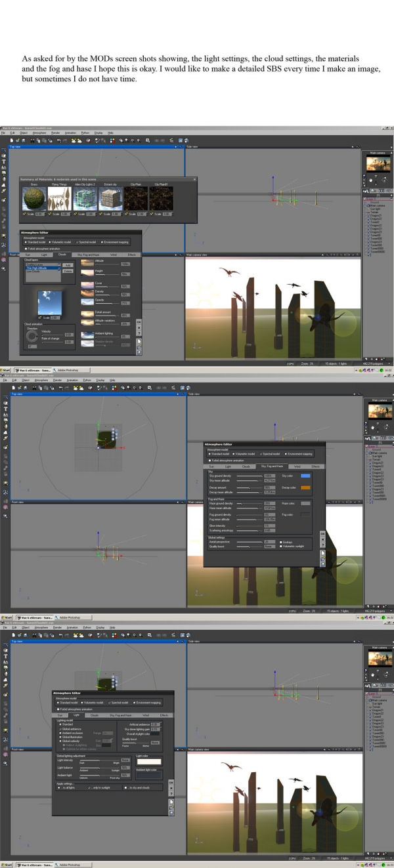Adjust Sky ground density slider

coord(250,476)
